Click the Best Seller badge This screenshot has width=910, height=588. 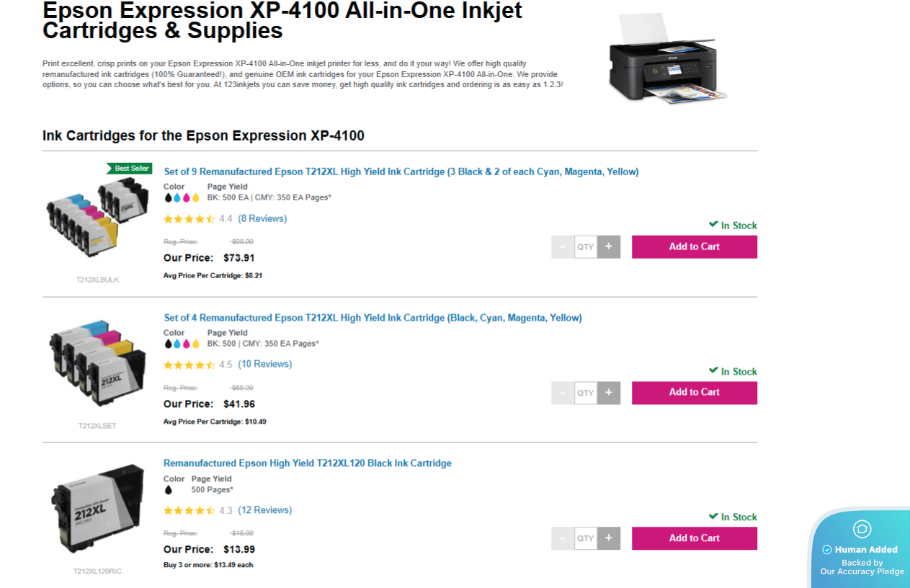point(130,168)
